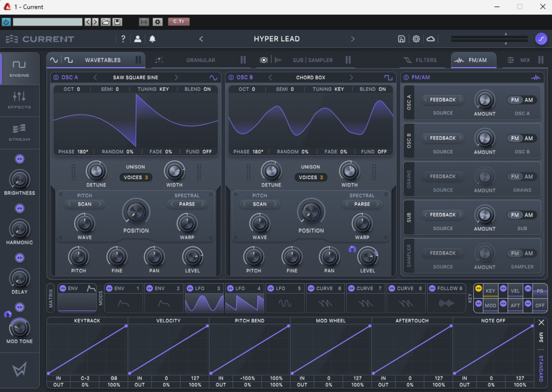Image resolution: width=552 pixels, height=392 pixels.
Task: Open the notifications bell icon
Action: (x=152, y=39)
